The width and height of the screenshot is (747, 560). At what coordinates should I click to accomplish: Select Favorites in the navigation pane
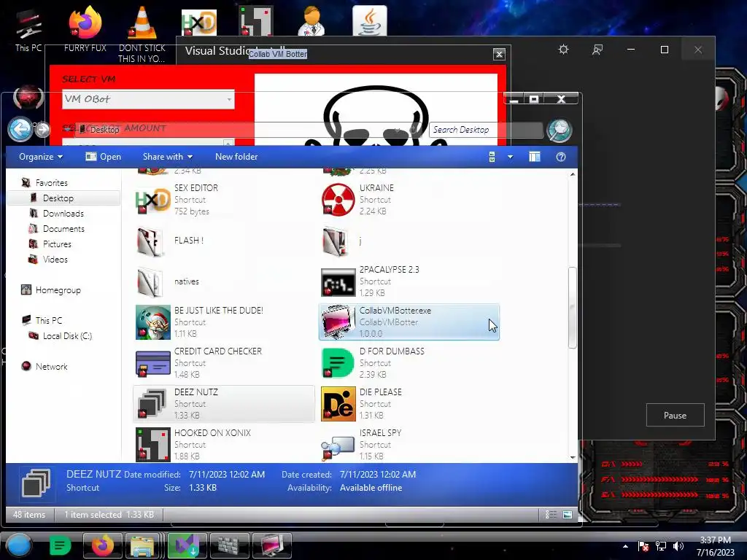[x=51, y=183]
